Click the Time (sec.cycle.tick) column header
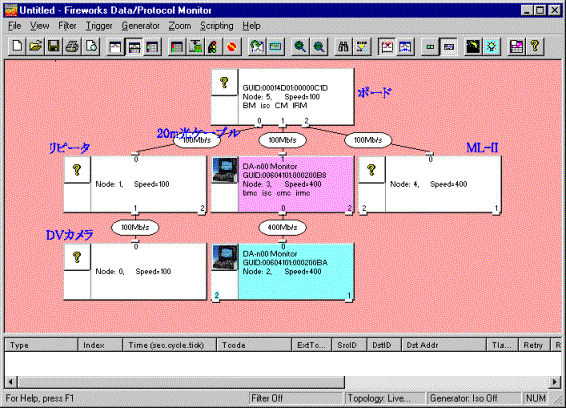This screenshot has height=408, width=566. (170, 345)
